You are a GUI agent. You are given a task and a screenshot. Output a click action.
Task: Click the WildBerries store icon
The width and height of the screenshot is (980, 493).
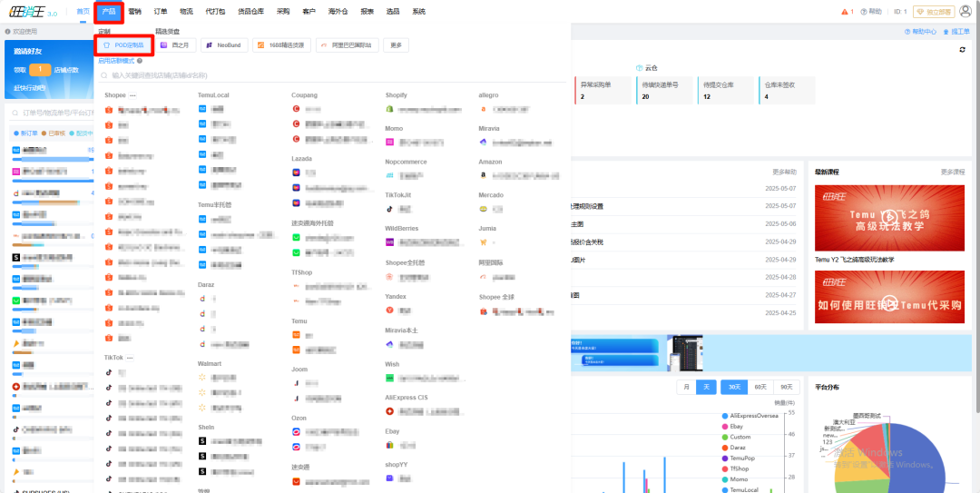coord(389,242)
